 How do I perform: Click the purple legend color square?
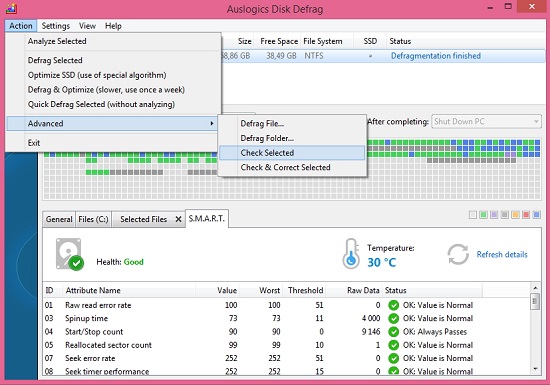[x=494, y=215]
